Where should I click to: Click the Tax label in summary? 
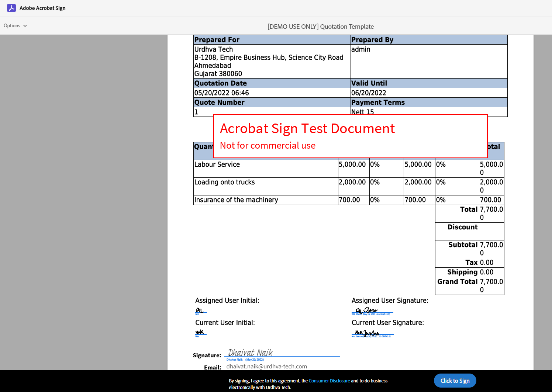tap(472, 263)
